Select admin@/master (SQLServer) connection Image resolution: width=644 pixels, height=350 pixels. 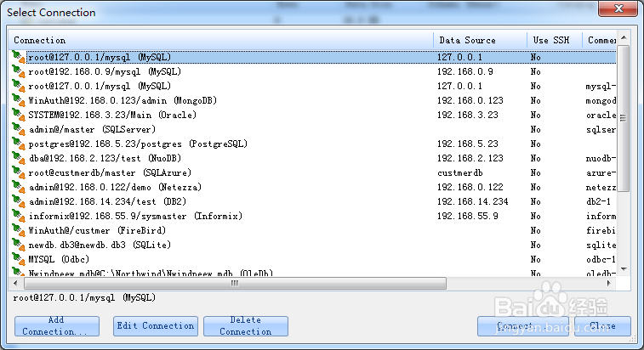tap(92, 129)
